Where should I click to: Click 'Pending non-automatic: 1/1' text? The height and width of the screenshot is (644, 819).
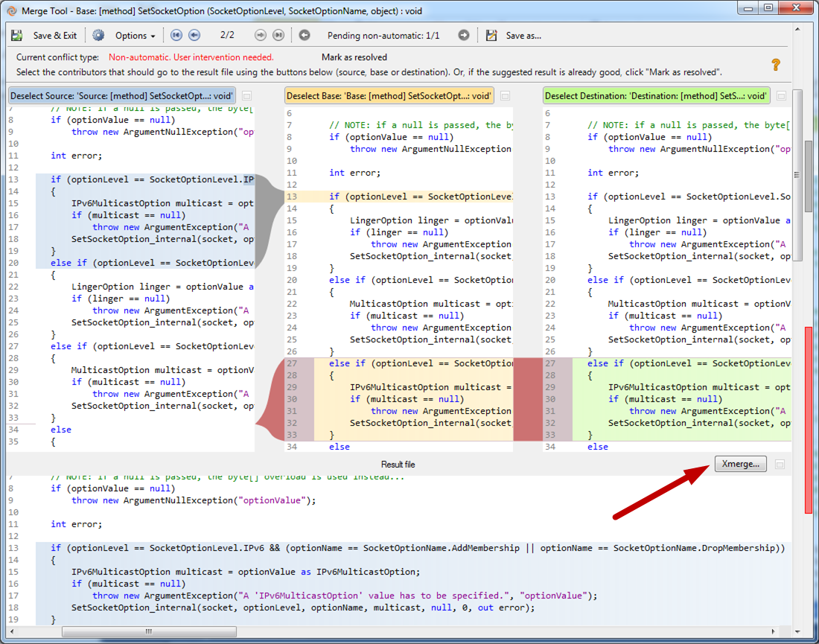tap(383, 36)
